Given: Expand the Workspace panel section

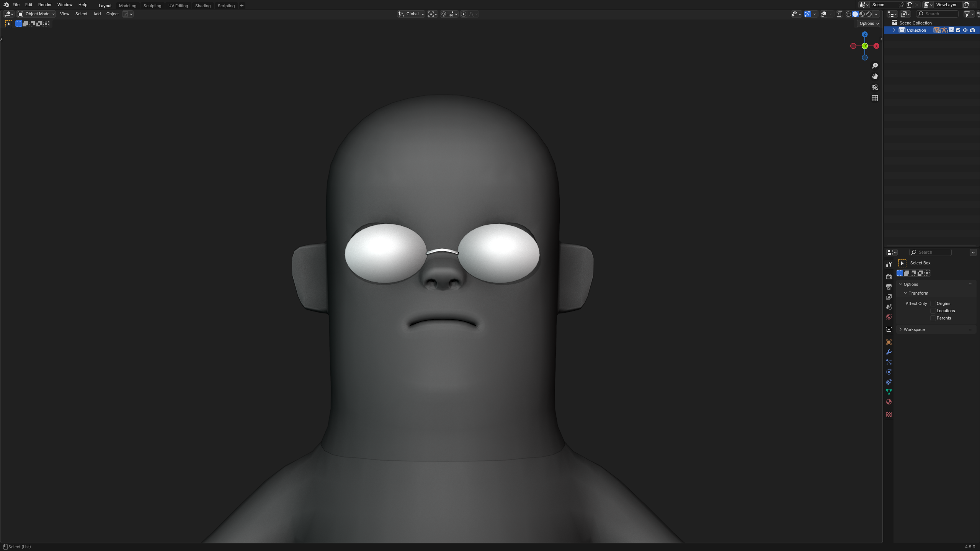Looking at the screenshot, I should click(x=914, y=329).
